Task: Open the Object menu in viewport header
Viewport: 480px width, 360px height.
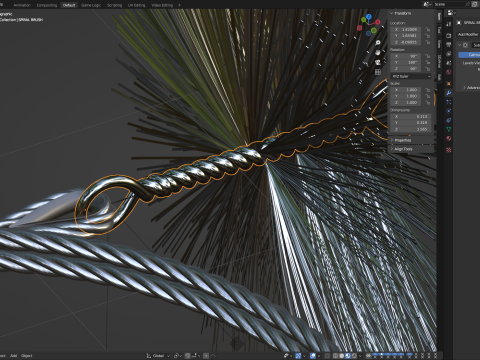Action: (27, 356)
